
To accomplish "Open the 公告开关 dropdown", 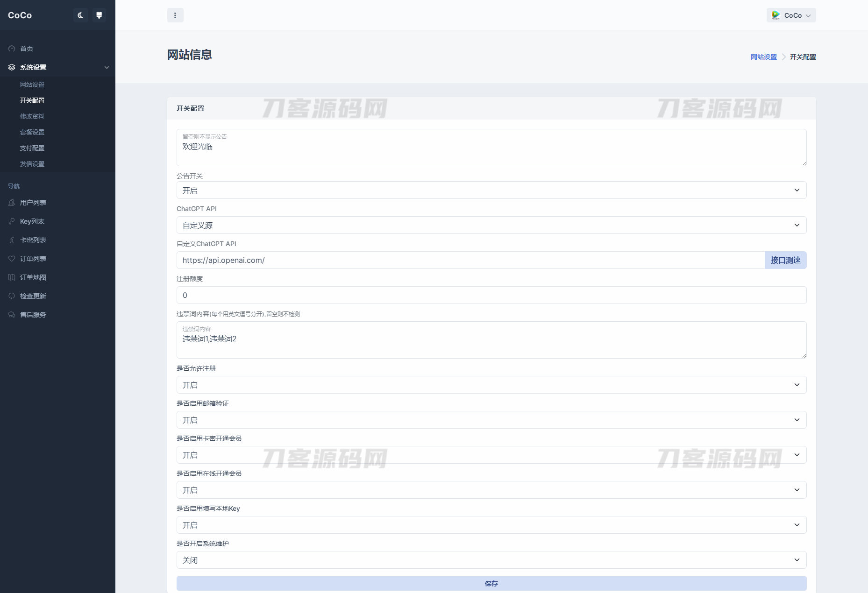I will (x=491, y=190).
